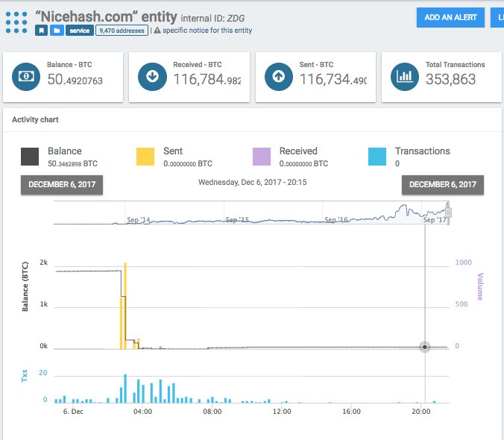Click the navigator range handle near Sep '17
Screen dimensions: 504x440
pyautogui.click(x=448, y=213)
